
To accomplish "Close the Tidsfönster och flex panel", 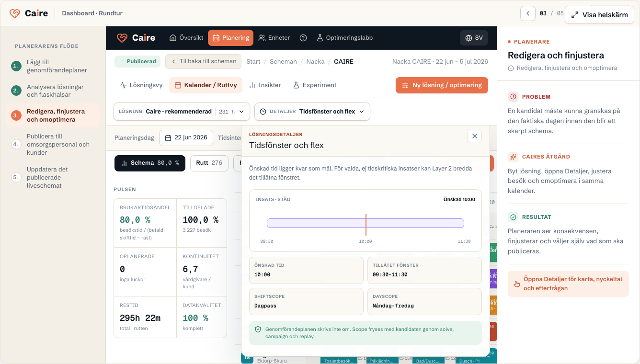I will click(x=475, y=136).
